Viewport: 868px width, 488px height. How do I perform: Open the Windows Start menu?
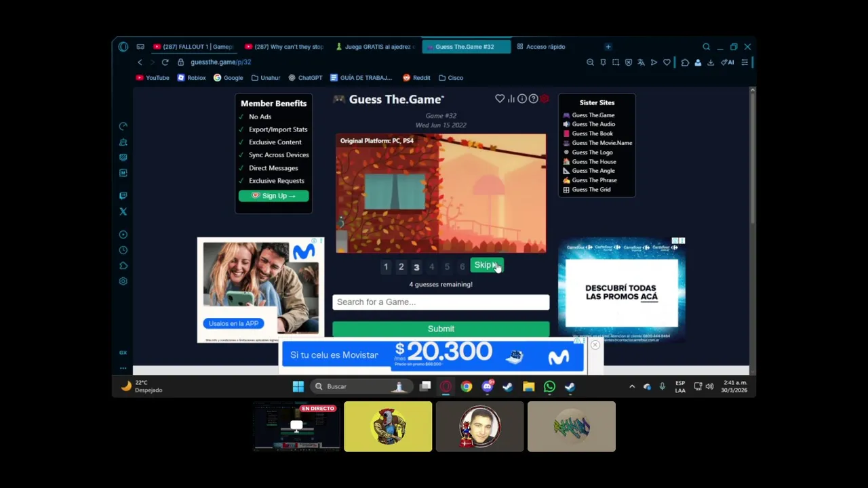pyautogui.click(x=298, y=386)
